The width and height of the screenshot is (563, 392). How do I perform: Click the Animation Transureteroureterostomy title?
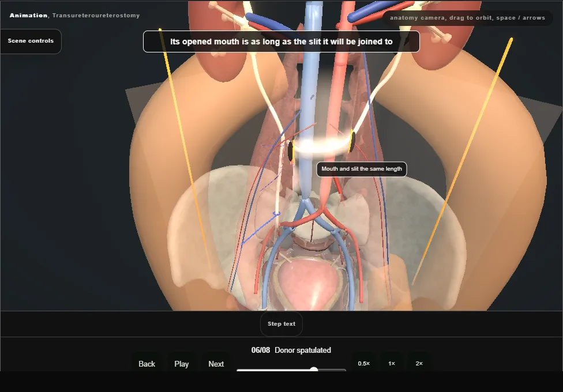(x=74, y=16)
